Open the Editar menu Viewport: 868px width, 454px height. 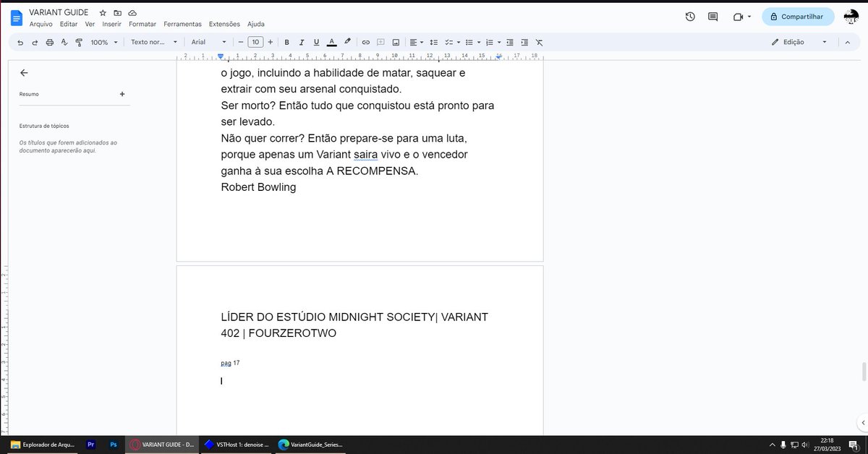point(69,24)
